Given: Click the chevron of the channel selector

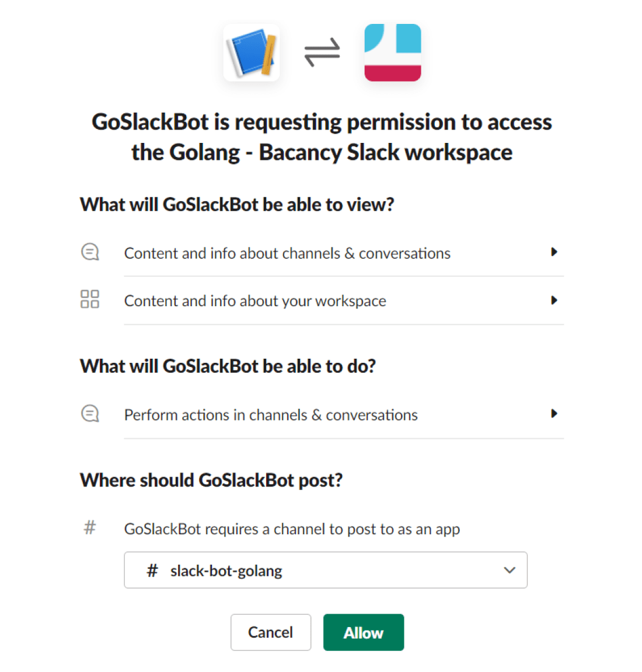Looking at the screenshot, I should click(510, 570).
